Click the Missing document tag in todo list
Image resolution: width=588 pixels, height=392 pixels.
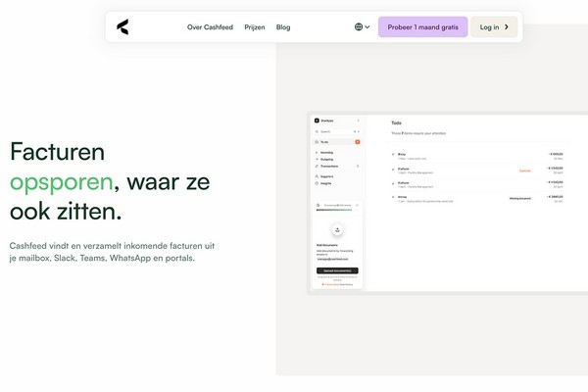point(520,198)
